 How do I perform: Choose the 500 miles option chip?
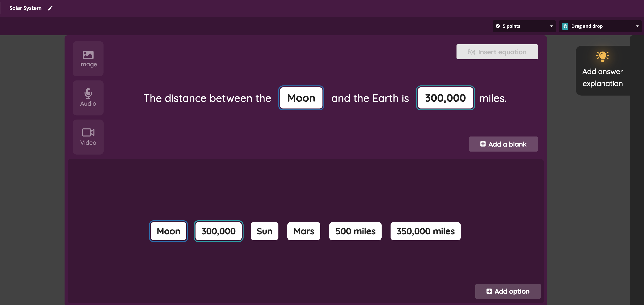(x=355, y=231)
